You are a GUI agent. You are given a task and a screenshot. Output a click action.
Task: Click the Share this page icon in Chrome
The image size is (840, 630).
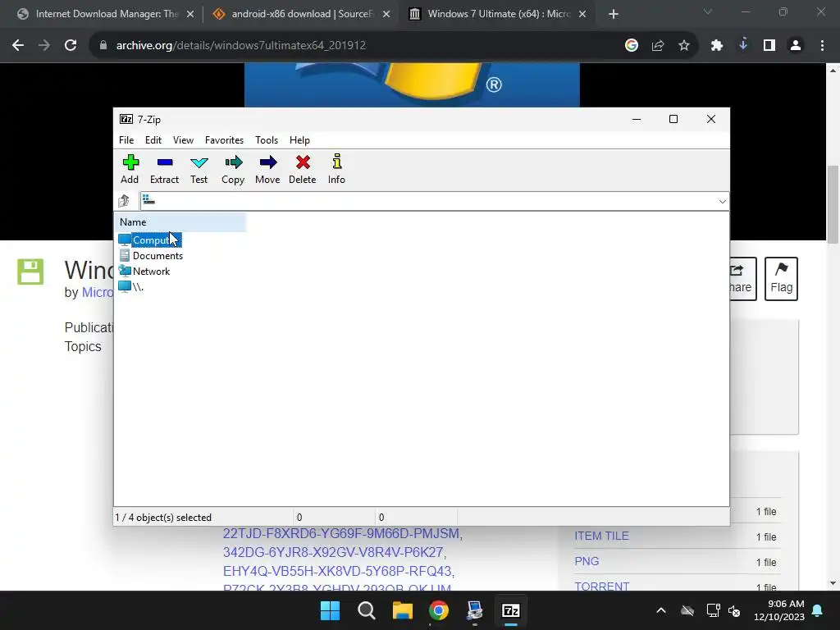pyautogui.click(x=658, y=46)
